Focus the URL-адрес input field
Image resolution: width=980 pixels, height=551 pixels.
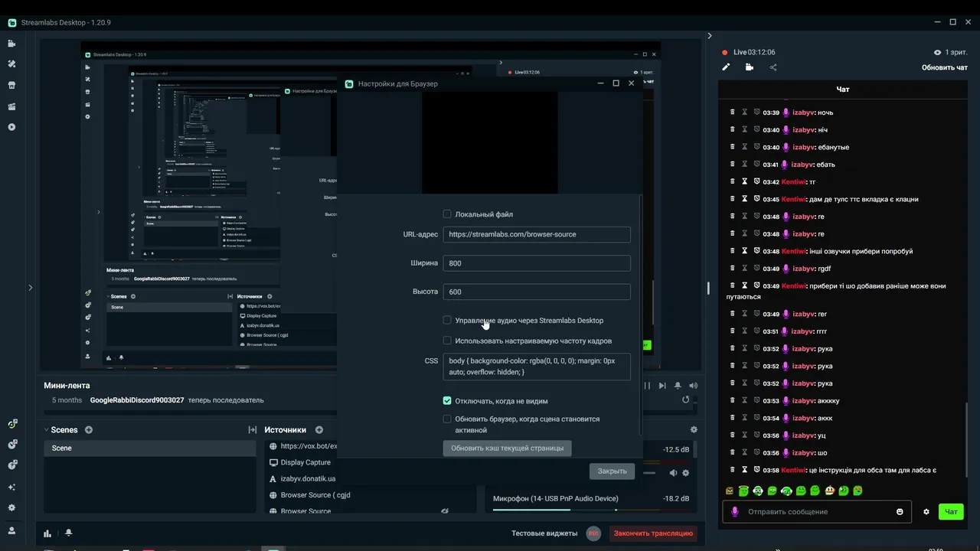point(536,234)
